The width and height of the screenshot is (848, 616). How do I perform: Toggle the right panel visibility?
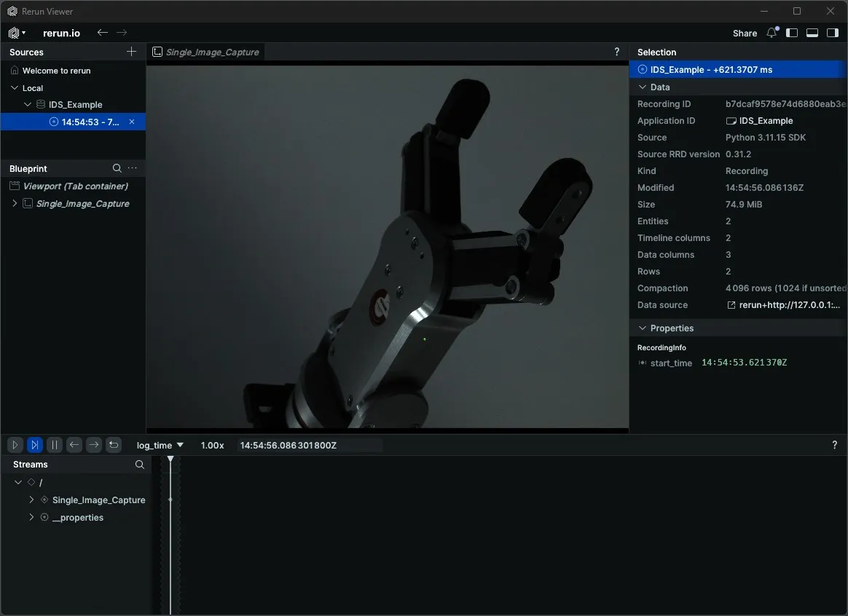tap(833, 33)
